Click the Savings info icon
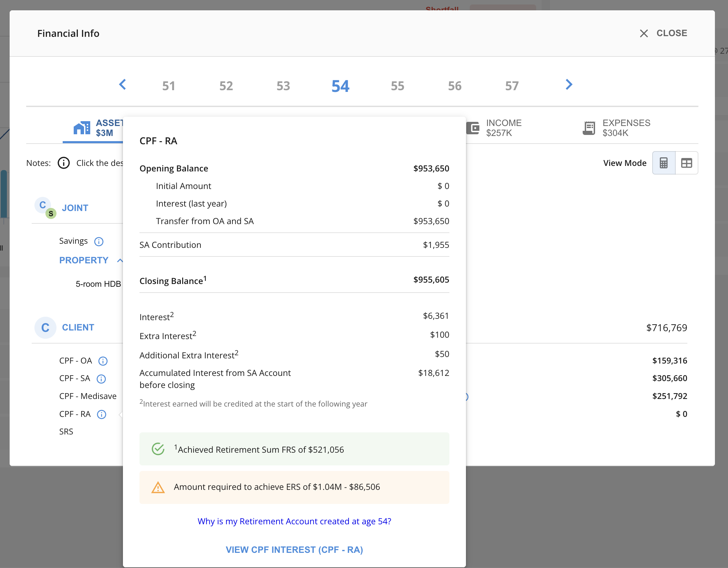The image size is (728, 568). 99,242
